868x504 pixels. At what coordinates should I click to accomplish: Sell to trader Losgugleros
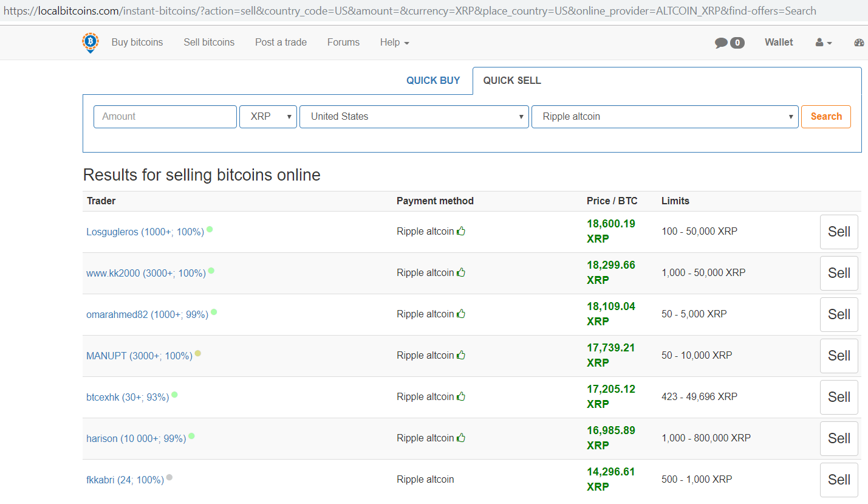[839, 232]
